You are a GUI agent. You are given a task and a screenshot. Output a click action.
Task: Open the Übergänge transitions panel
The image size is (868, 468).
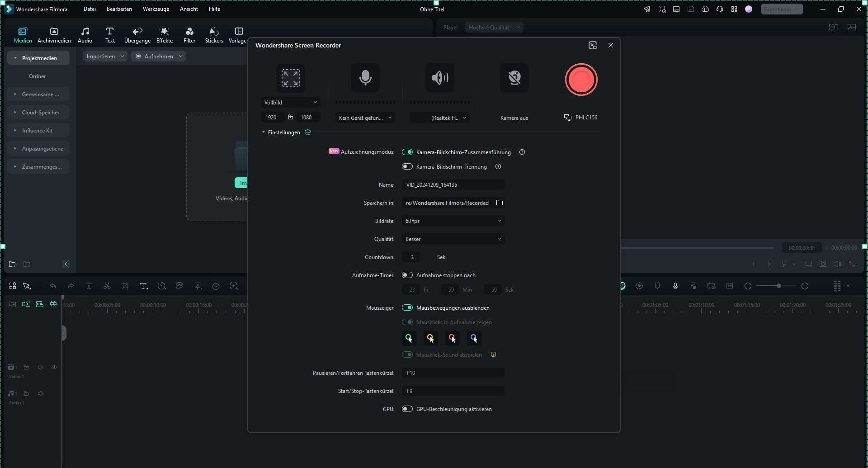coord(137,35)
